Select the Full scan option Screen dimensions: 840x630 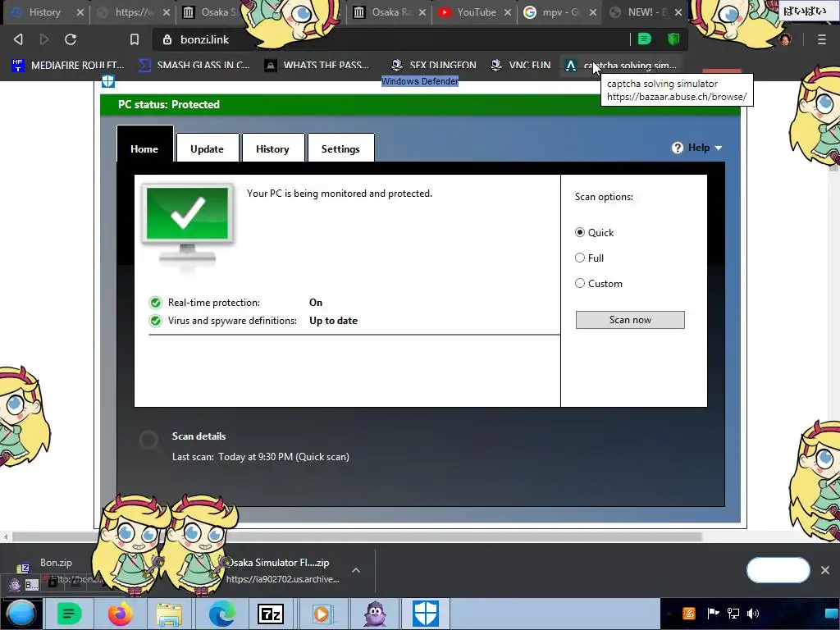[x=580, y=258]
